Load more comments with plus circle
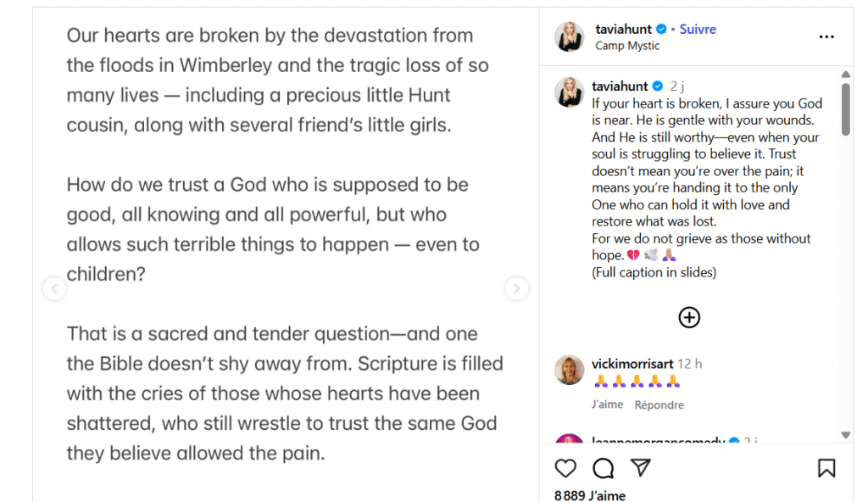The height and width of the screenshot is (502, 868). tap(689, 317)
